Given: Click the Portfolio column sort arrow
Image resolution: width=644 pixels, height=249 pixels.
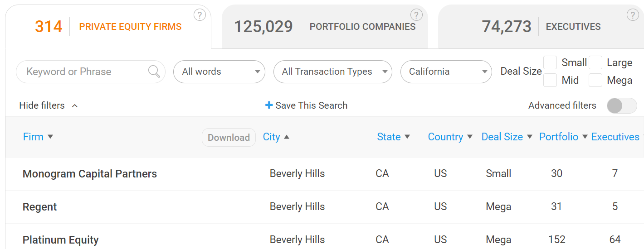Looking at the screenshot, I should point(585,137).
